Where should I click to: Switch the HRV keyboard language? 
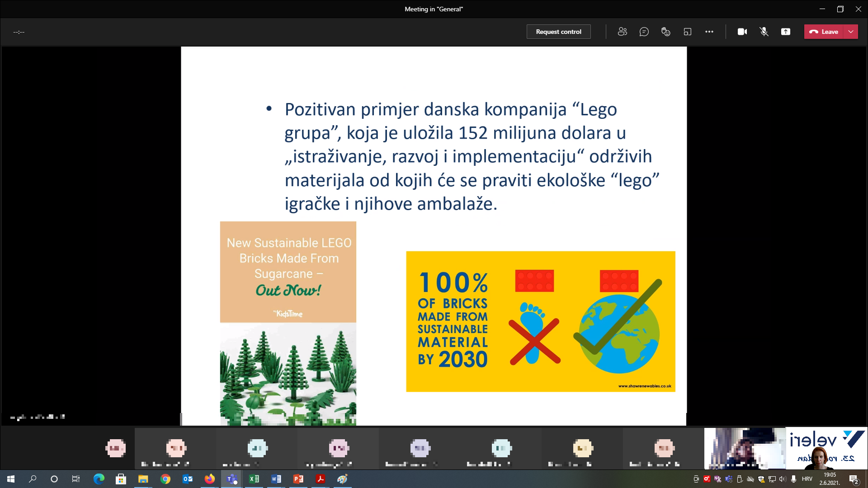[807, 479]
